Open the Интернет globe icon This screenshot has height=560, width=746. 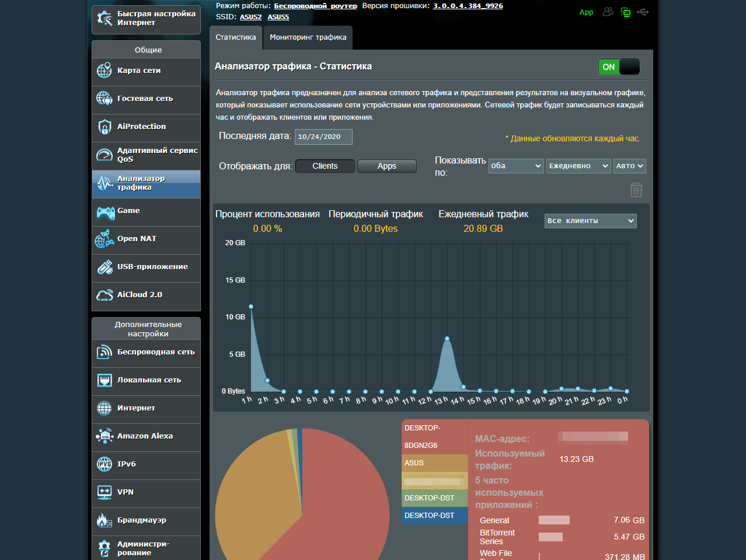point(104,408)
